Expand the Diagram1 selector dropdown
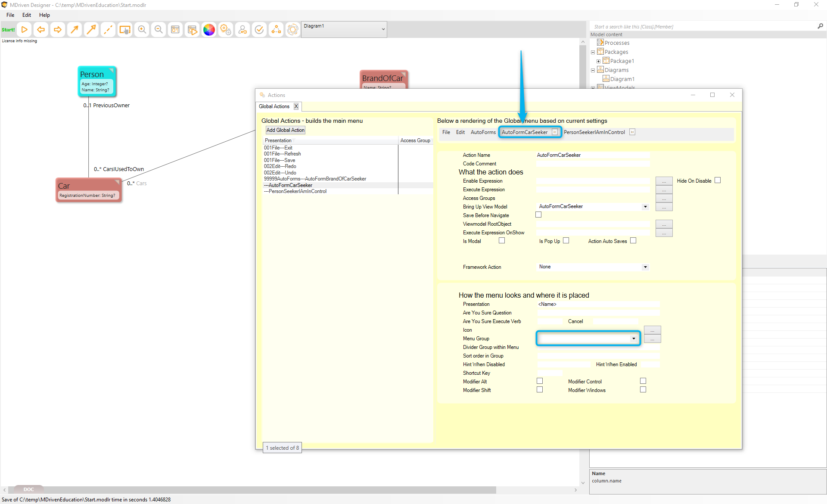This screenshot has height=504, width=827. point(383,29)
